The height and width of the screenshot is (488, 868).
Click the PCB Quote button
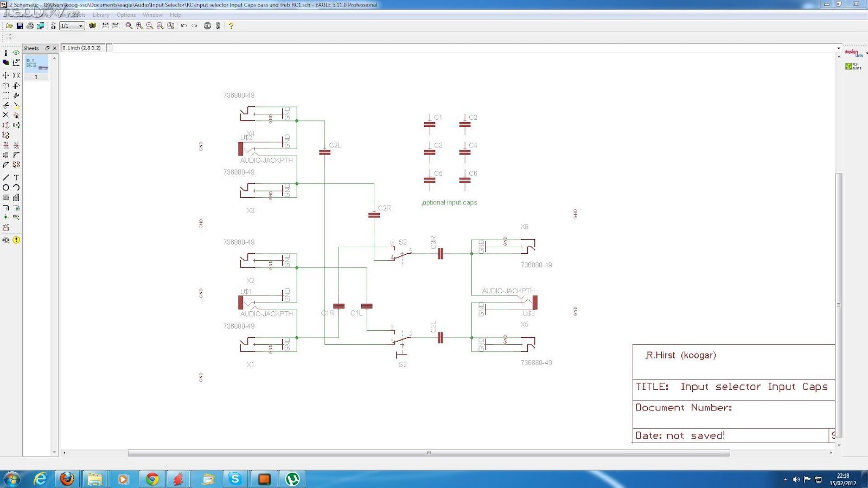(x=853, y=66)
